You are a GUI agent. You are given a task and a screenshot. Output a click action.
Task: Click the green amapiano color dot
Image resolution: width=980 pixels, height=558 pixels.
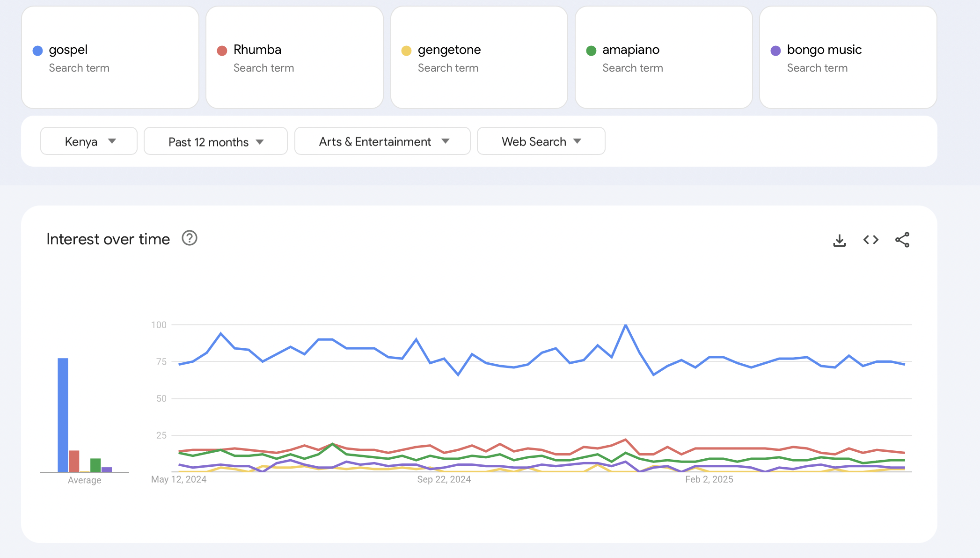[x=591, y=51]
